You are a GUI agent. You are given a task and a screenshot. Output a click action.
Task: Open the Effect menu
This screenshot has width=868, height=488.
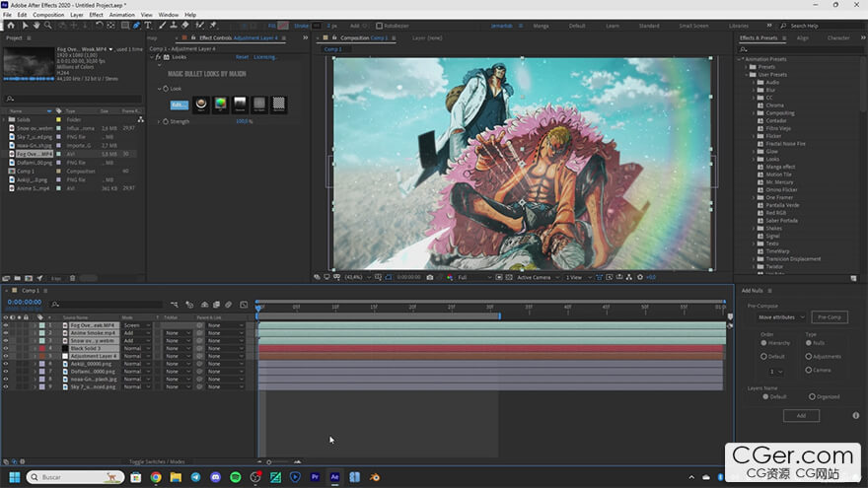click(96, 15)
